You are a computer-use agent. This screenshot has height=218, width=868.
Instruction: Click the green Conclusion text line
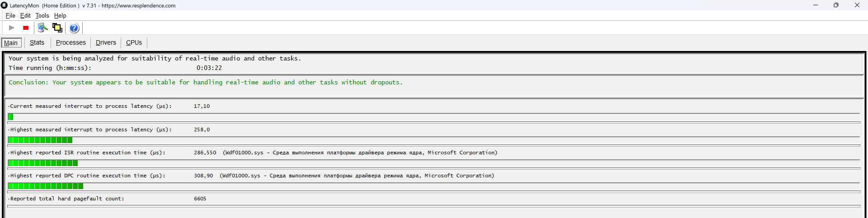click(205, 82)
